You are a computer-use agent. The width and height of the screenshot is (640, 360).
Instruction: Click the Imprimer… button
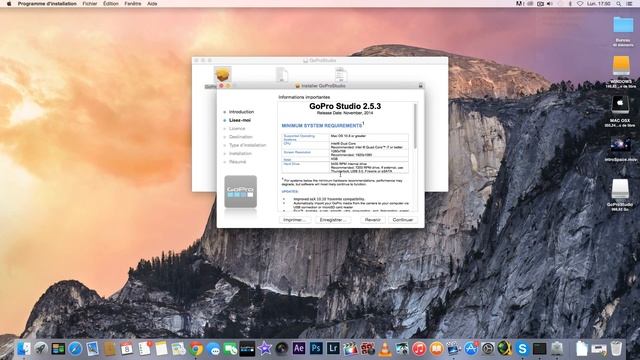pyautogui.click(x=295, y=220)
